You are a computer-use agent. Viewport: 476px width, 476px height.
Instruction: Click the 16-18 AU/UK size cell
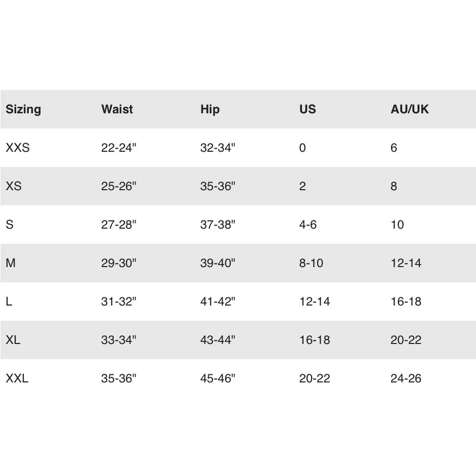(406, 301)
